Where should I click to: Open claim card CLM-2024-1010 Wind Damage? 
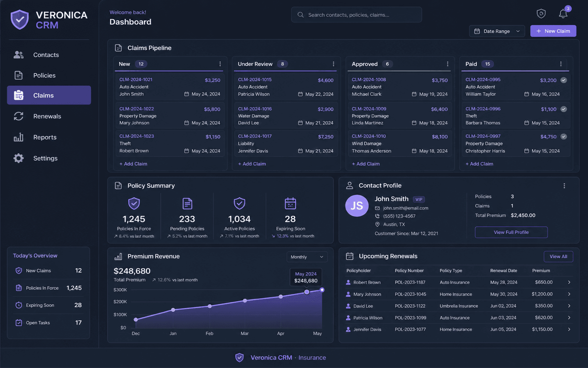400,144
